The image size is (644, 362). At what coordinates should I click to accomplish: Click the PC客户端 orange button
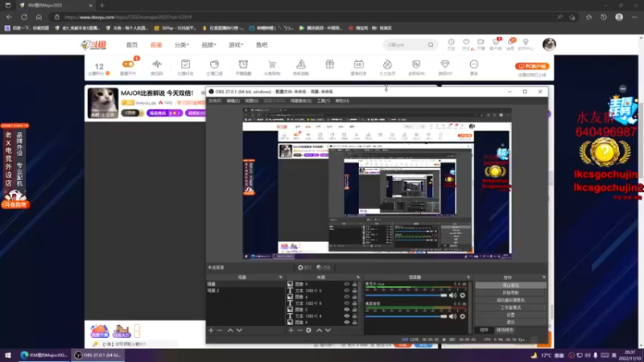[532, 66]
